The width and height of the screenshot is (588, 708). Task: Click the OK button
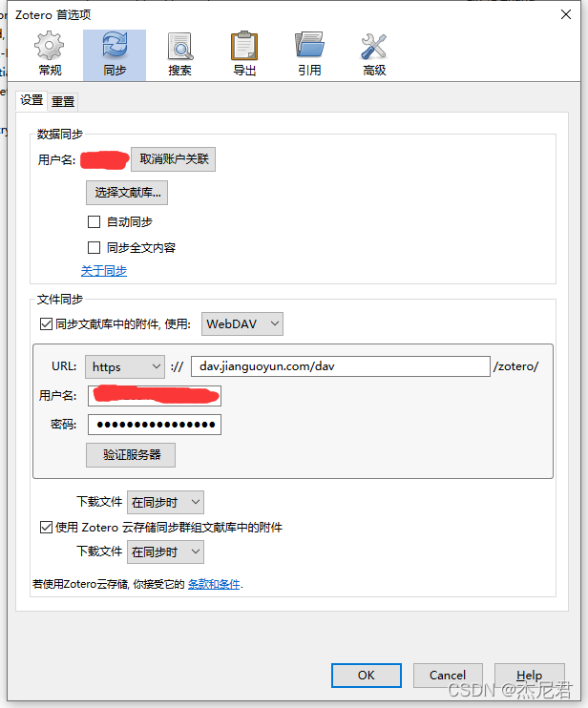point(367,676)
